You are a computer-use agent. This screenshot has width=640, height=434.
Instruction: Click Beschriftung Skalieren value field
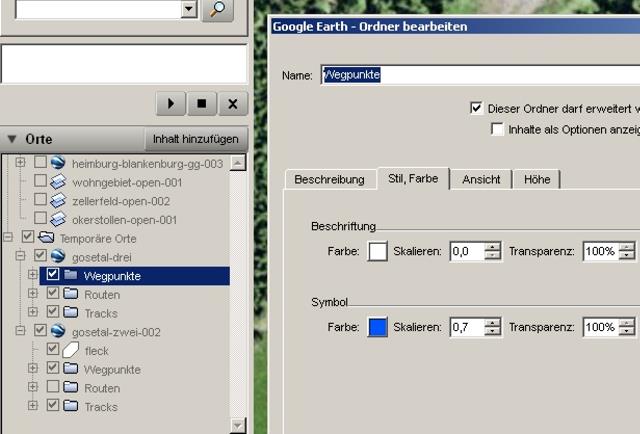[x=467, y=251]
